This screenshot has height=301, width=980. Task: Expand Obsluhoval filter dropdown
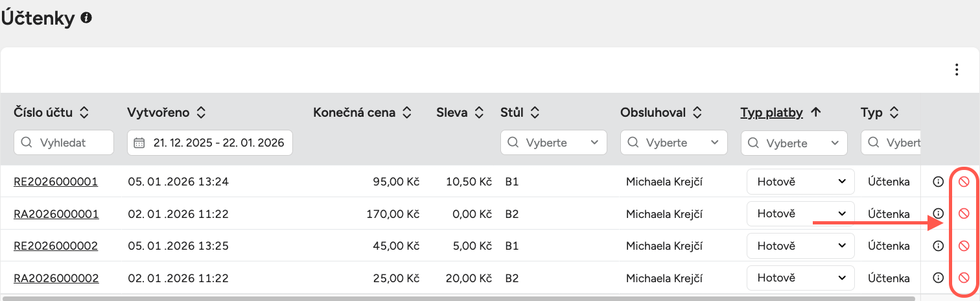tap(673, 143)
